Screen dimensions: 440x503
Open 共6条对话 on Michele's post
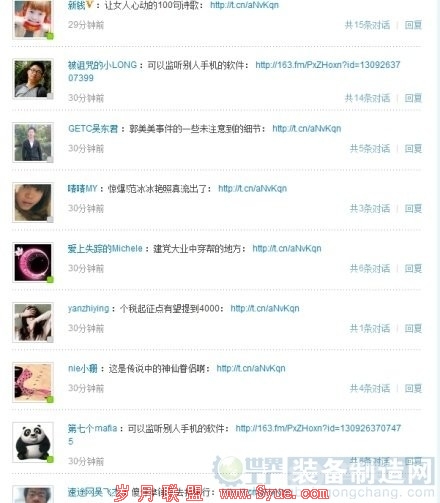click(x=370, y=268)
